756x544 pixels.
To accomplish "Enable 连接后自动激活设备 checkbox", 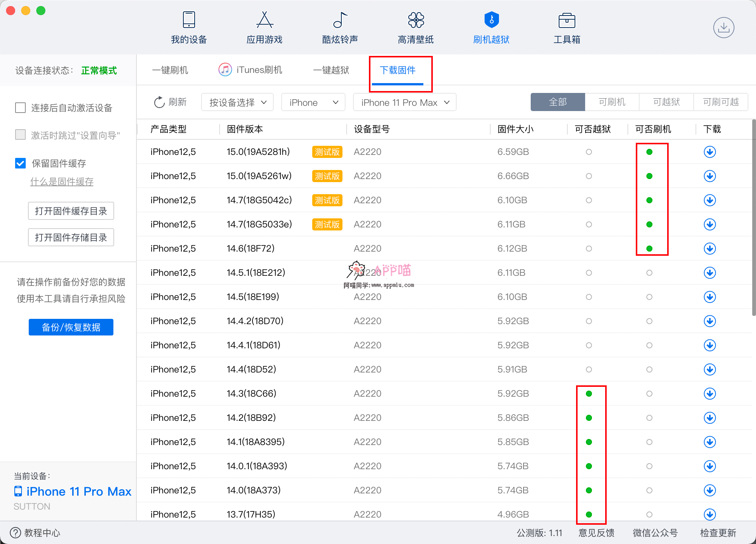I will (20, 108).
